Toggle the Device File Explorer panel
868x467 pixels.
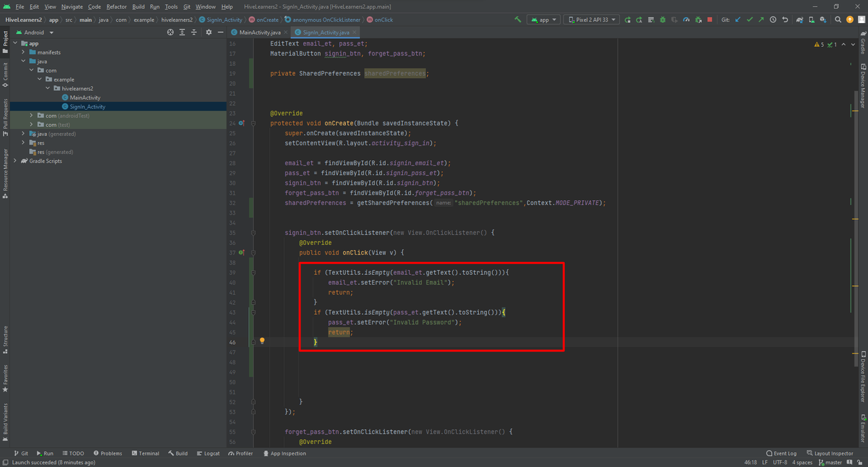coord(863,377)
